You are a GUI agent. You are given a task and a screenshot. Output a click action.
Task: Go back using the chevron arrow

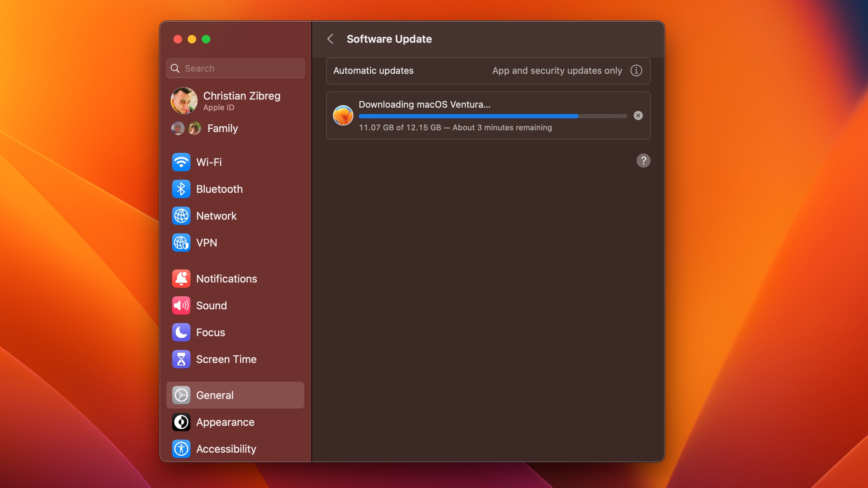pyautogui.click(x=330, y=39)
